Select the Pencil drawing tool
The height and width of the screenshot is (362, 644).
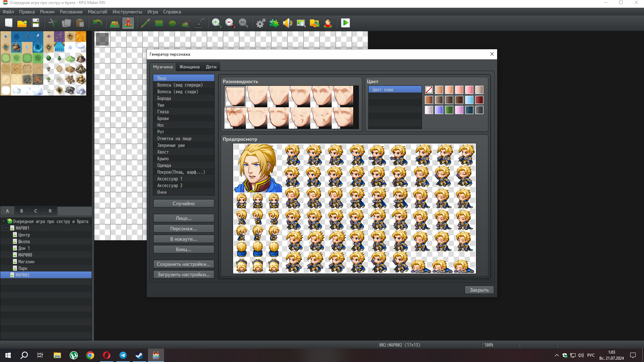[145, 23]
